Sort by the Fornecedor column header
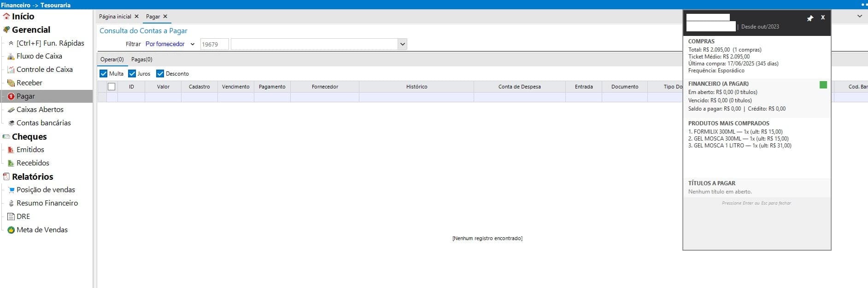The height and width of the screenshot is (288, 868). [325, 87]
